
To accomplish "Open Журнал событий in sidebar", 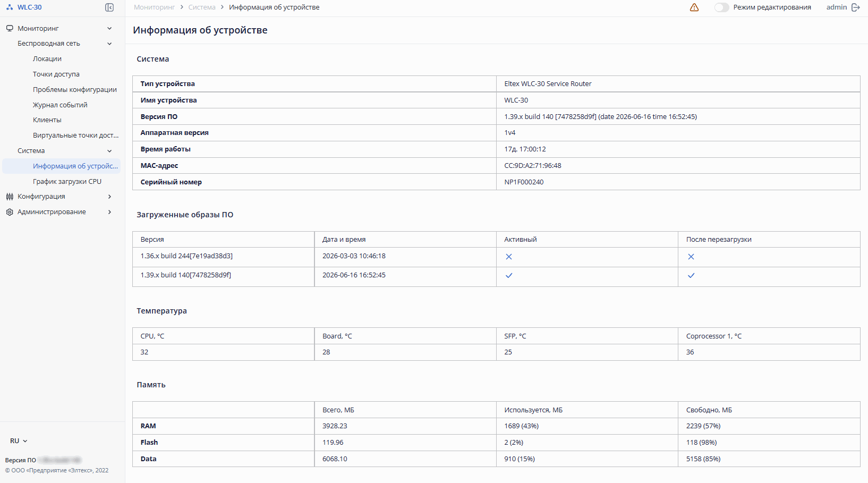I will [x=60, y=105].
